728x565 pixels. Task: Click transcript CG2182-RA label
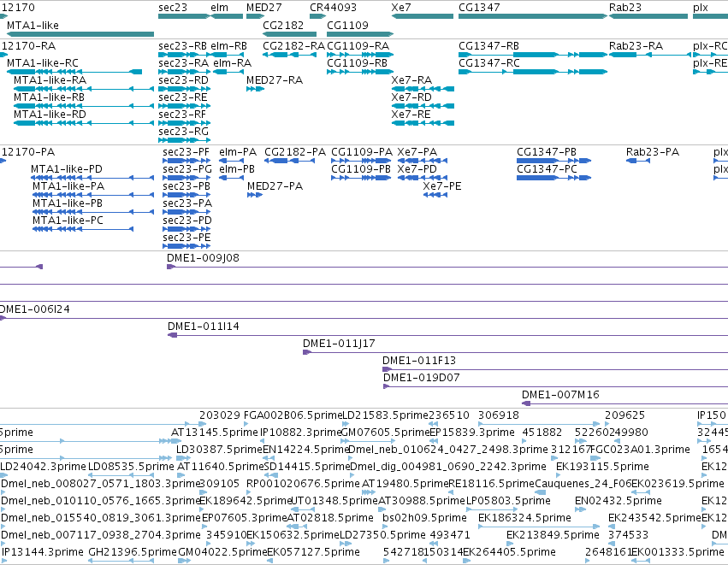coord(293,46)
